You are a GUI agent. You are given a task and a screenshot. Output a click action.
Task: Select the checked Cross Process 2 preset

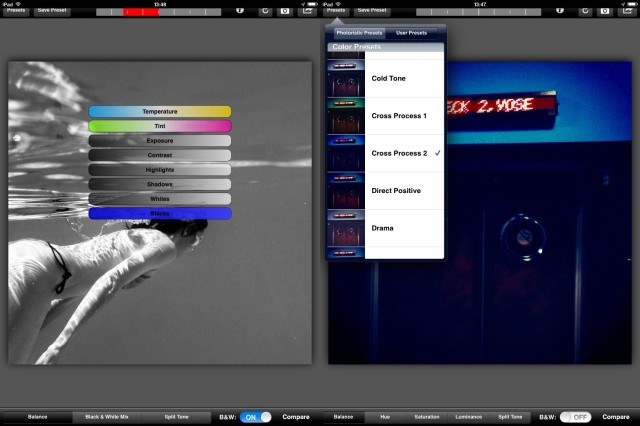click(400, 153)
